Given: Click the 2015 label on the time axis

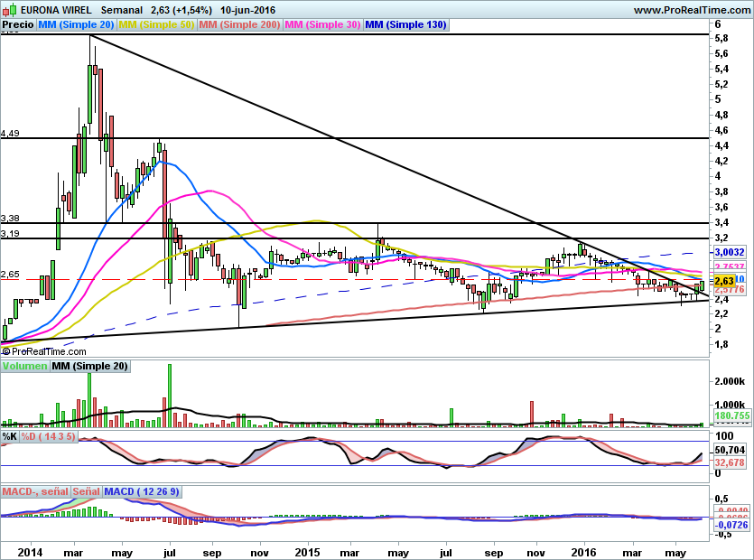Looking at the screenshot, I should click(x=308, y=552).
